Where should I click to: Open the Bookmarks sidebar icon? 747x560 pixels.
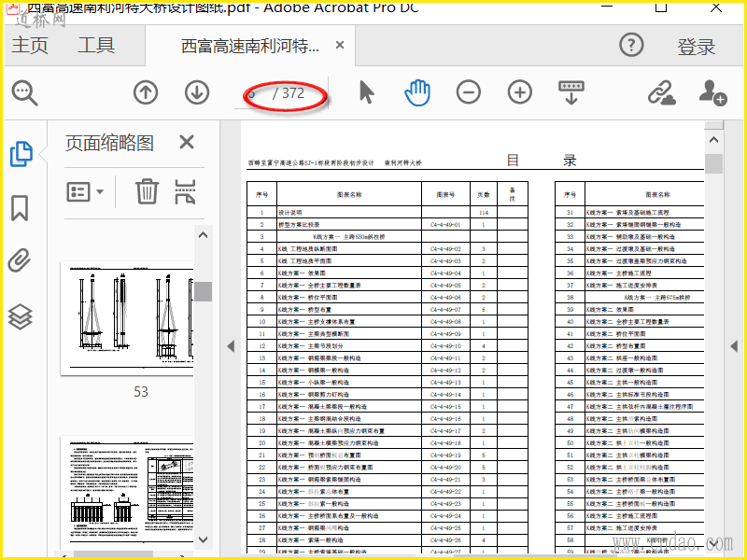20,208
